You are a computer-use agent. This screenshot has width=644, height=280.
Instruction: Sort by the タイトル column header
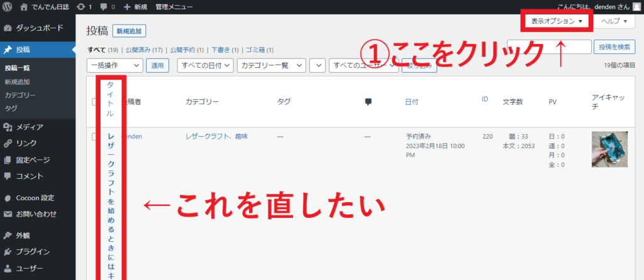point(110,99)
